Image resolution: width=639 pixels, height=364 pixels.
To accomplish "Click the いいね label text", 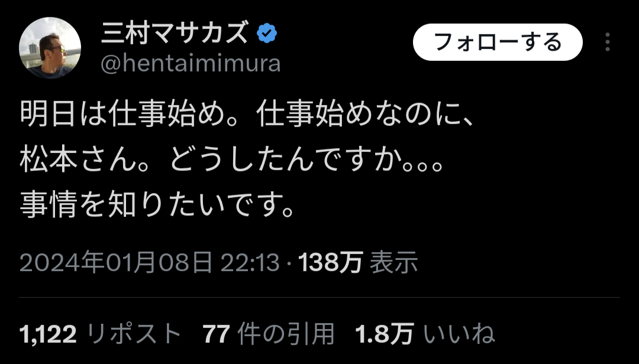I will 459,334.
